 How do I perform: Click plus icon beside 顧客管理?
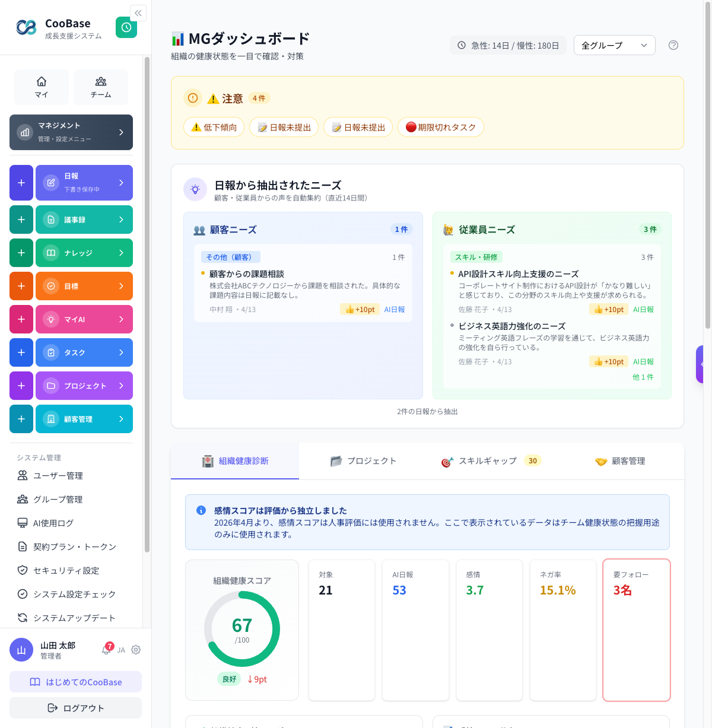point(21,419)
